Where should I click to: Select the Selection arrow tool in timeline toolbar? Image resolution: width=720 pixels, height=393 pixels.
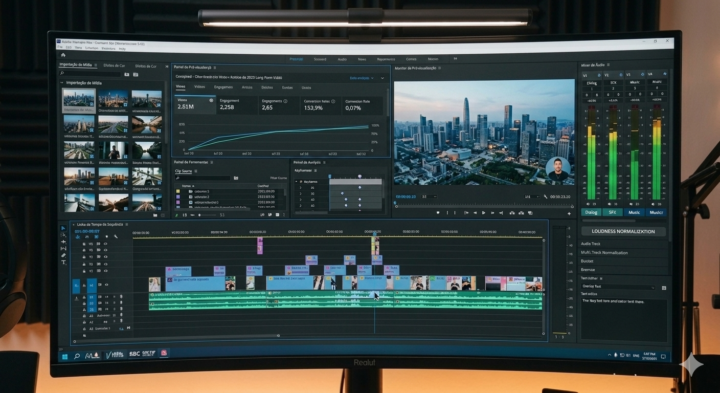pos(63,228)
